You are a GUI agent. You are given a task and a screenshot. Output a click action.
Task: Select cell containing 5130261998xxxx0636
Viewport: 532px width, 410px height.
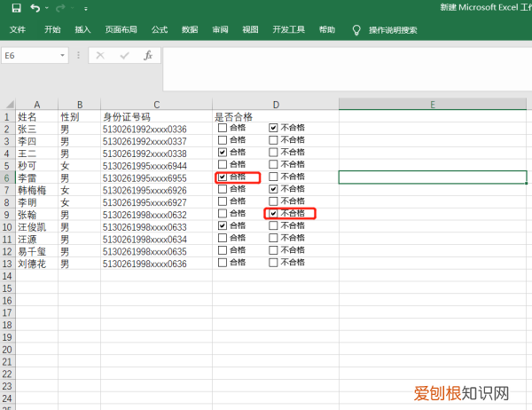click(156, 264)
